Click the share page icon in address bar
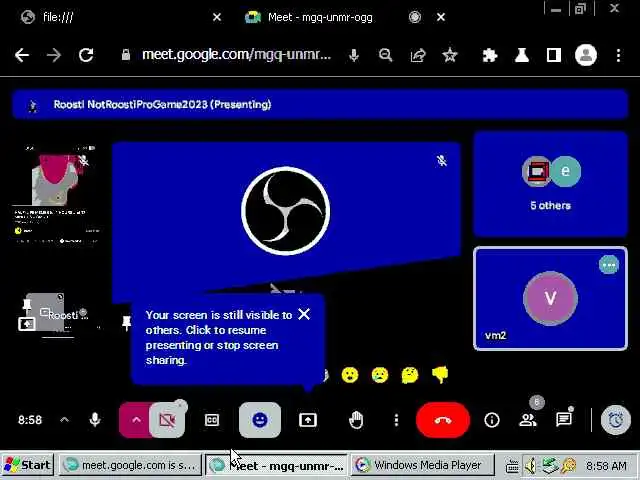The image size is (640, 480). 418,55
